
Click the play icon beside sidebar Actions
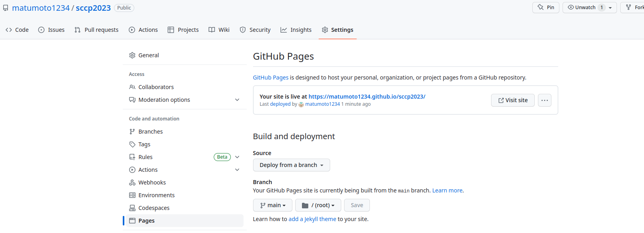point(132,170)
